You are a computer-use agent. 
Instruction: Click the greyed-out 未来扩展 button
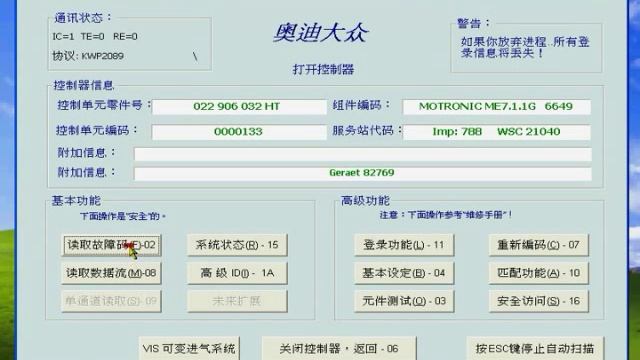click(x=237, y=301)
